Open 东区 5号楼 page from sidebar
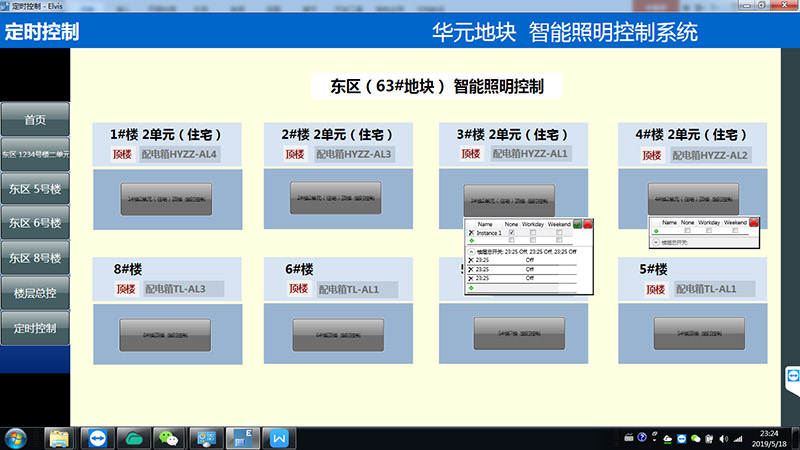This screenshot has width=800, height=450. click(x=35, y=189)
